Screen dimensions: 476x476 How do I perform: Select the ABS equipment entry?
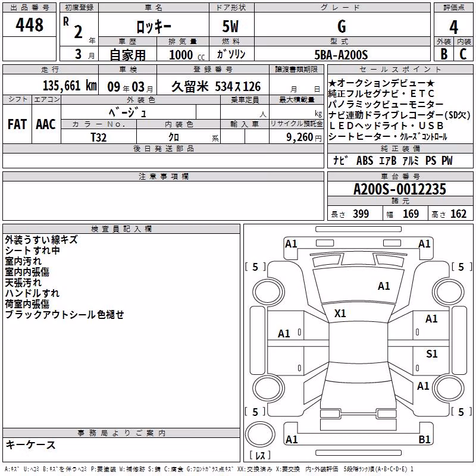[365, 161]
